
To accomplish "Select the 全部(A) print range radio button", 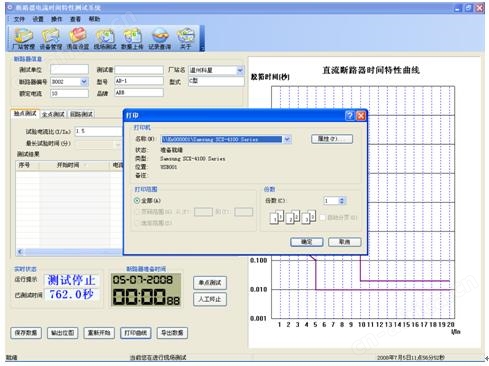I will [137, 201].
